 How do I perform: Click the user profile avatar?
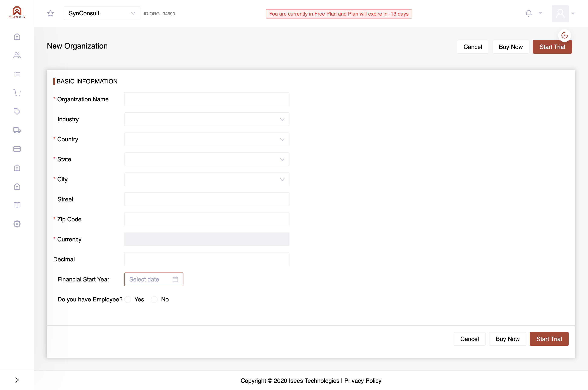click(560, 14)
